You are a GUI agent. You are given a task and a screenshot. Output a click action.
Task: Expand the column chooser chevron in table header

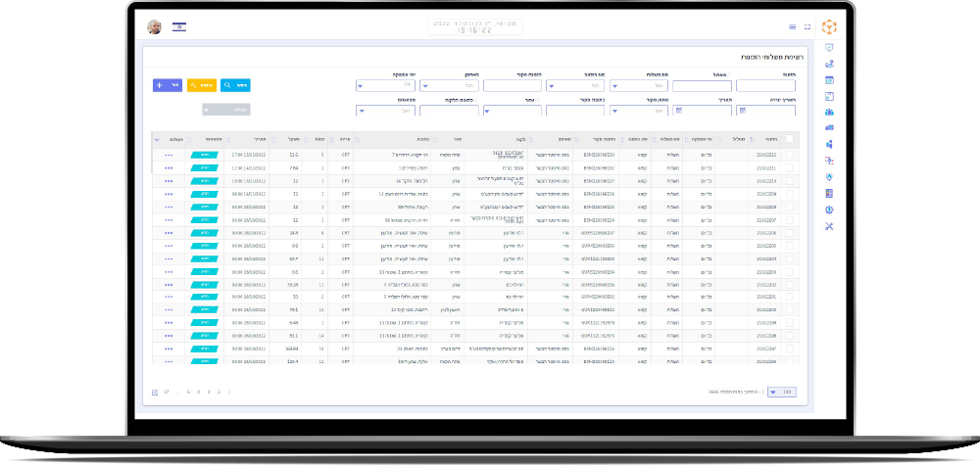[157, 139]
